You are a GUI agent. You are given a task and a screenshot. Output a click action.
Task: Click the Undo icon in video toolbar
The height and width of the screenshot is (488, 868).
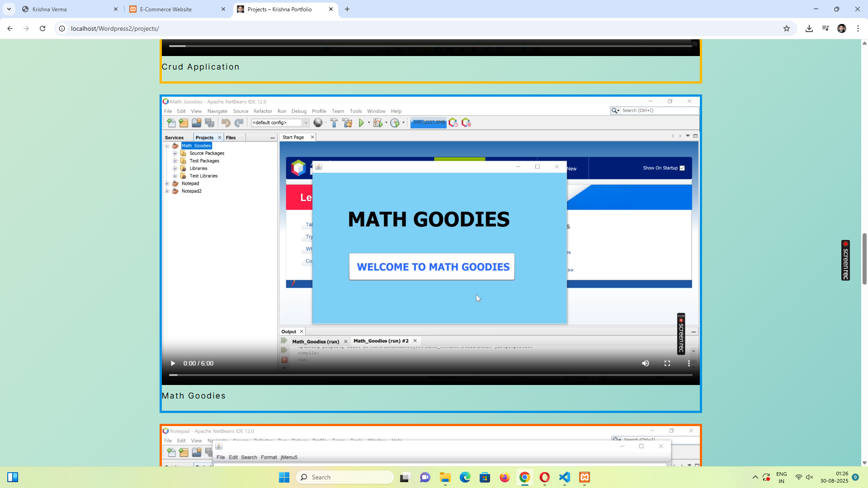[226, 123]
